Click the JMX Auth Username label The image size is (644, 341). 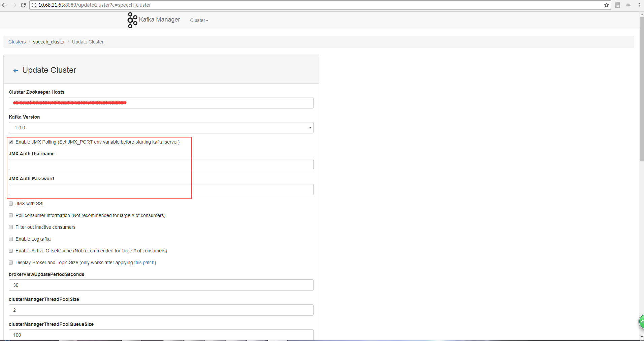click(x=32, y=154)
